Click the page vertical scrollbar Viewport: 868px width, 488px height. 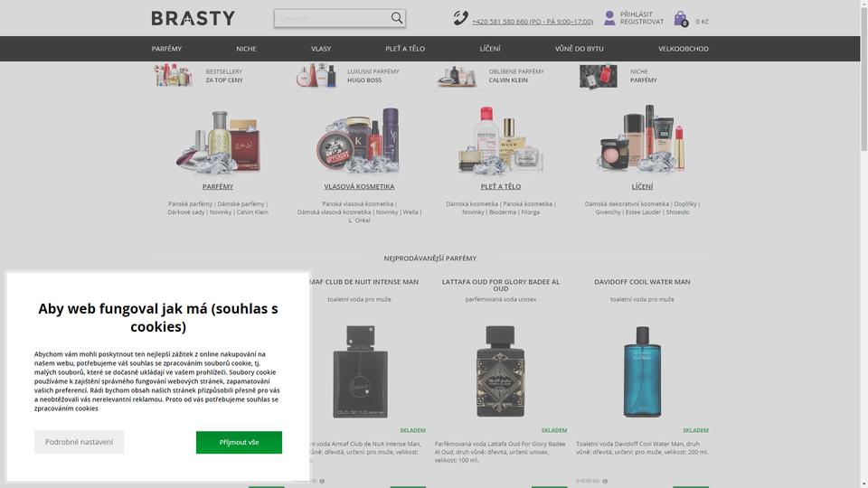[x=863, y=244]
